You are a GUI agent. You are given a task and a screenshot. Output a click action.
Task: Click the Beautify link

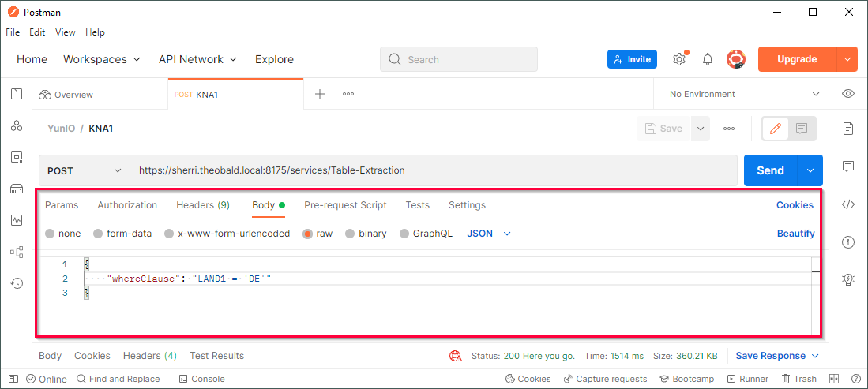click(795, 234)
